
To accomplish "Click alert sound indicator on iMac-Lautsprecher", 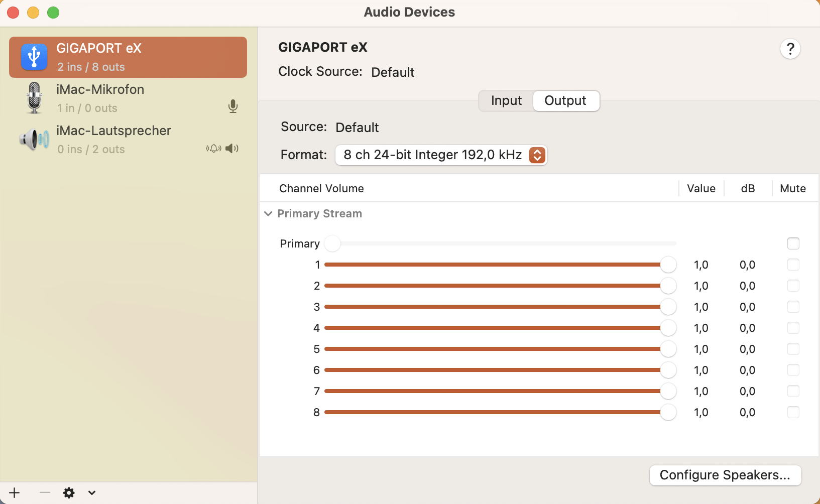I will 213,148.
